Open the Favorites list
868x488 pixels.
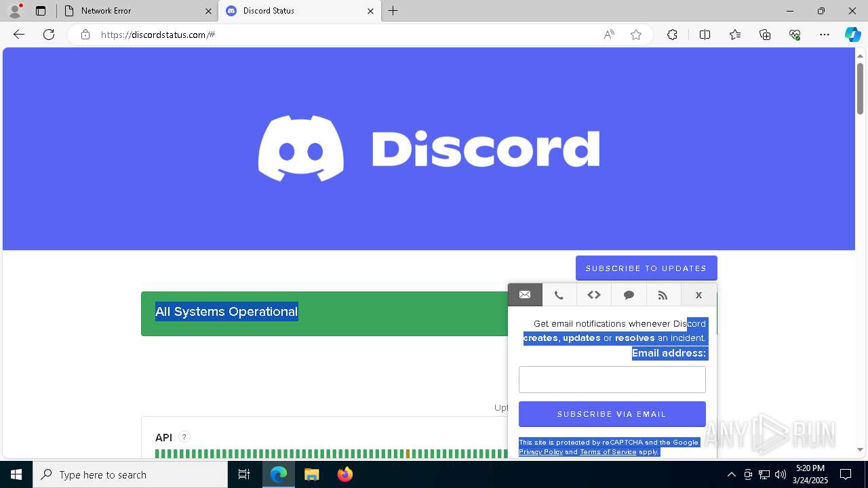click(x=735, y=35)
